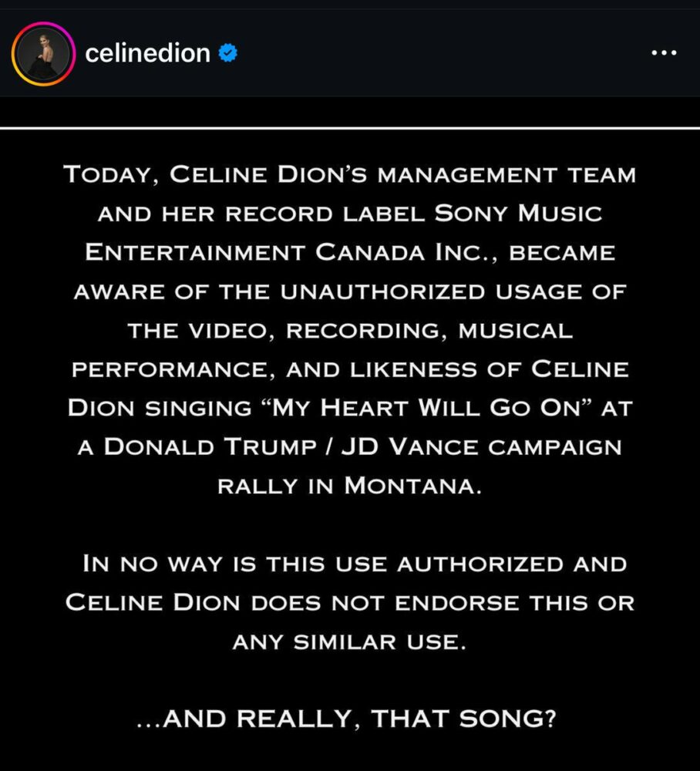
Task: Click "AWARE OF THE UNAUTHORIZED USAGE OF" line
Action: click(350, 291)
